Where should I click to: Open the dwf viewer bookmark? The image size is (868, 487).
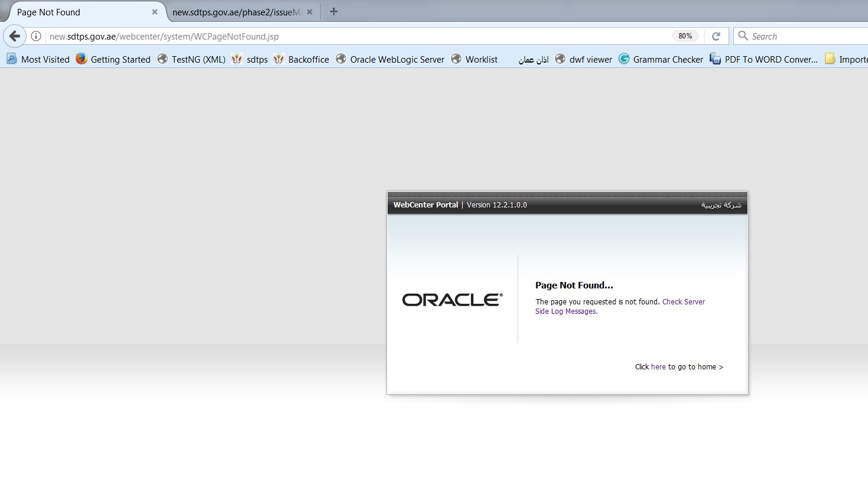point(583,59)
